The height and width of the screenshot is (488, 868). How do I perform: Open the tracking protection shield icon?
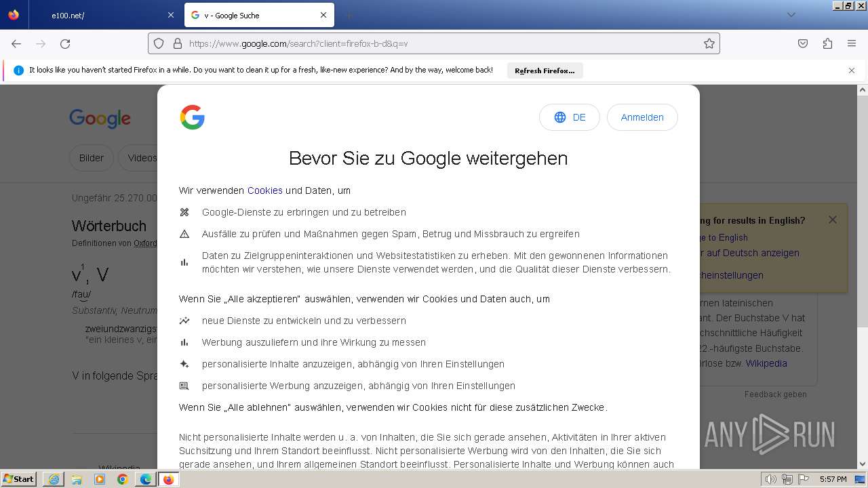(159, 43)
